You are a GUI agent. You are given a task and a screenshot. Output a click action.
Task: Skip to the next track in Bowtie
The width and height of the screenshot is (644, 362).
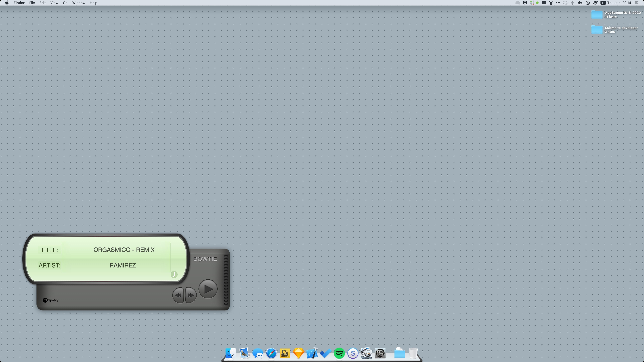[191, 295]
